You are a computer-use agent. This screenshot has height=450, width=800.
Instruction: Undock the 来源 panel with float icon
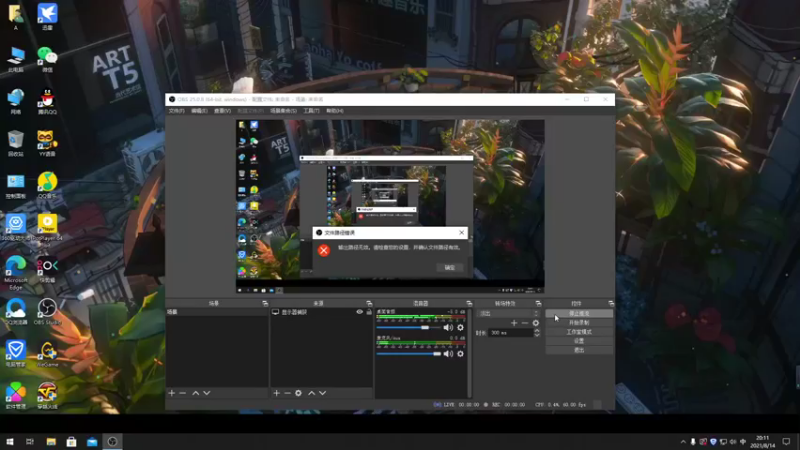tap(369, 304)
